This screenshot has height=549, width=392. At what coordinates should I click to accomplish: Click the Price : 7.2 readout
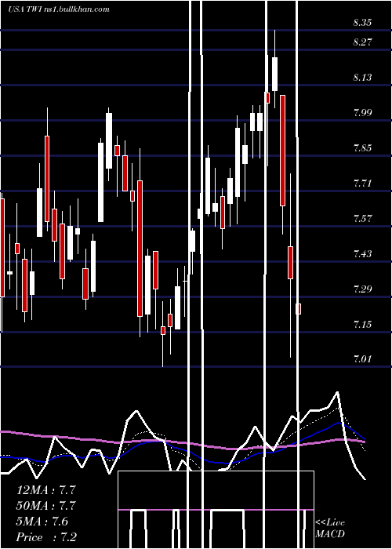(x=46, y=537)
